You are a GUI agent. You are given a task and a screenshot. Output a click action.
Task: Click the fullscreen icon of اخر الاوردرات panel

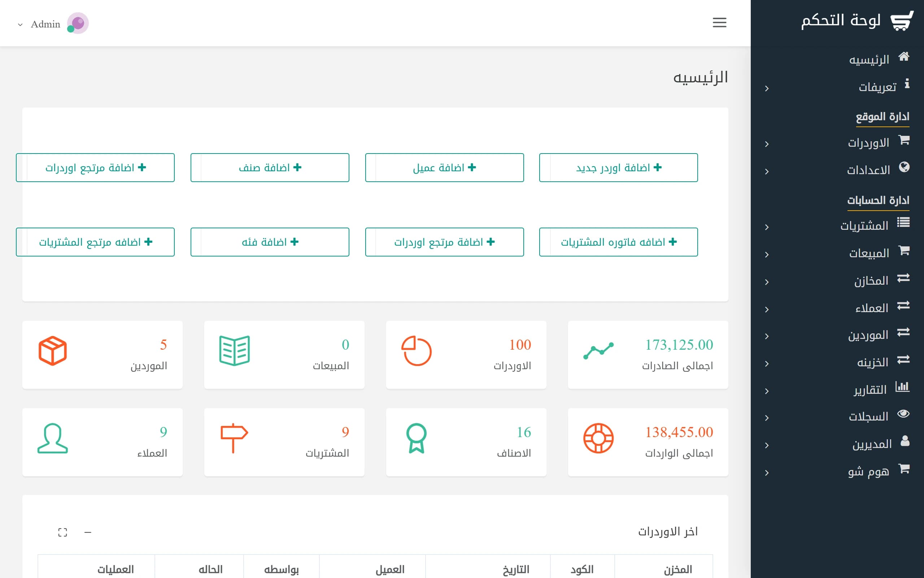click(x=62, y=532)
